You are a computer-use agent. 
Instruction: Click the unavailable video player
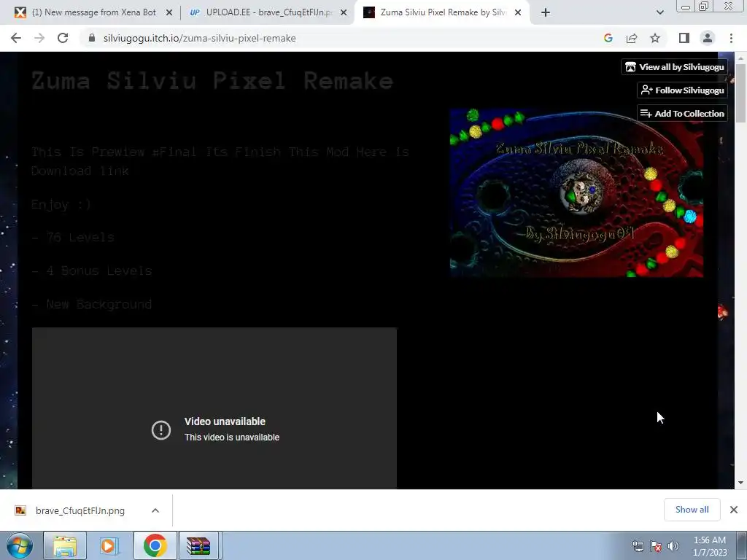(214, 408)
